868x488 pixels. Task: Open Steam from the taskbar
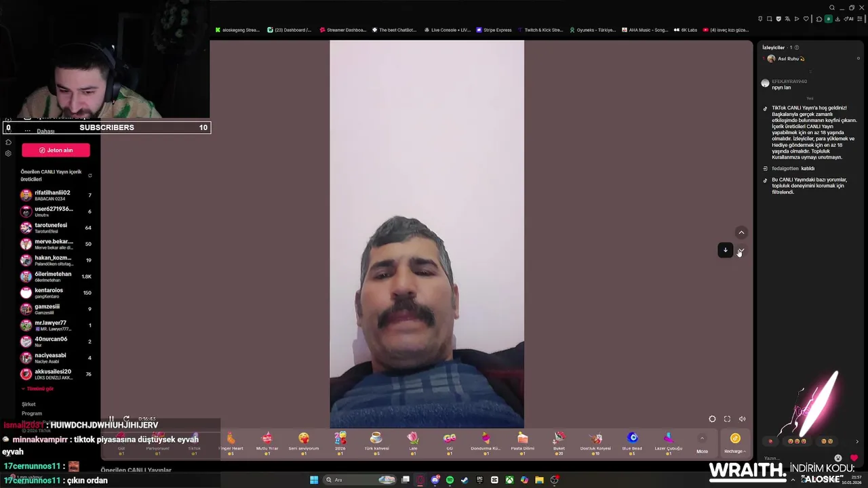[465, 480]
